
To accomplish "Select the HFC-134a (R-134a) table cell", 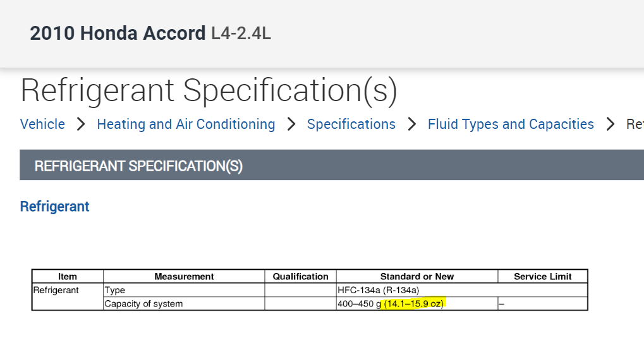I will 379,290.
